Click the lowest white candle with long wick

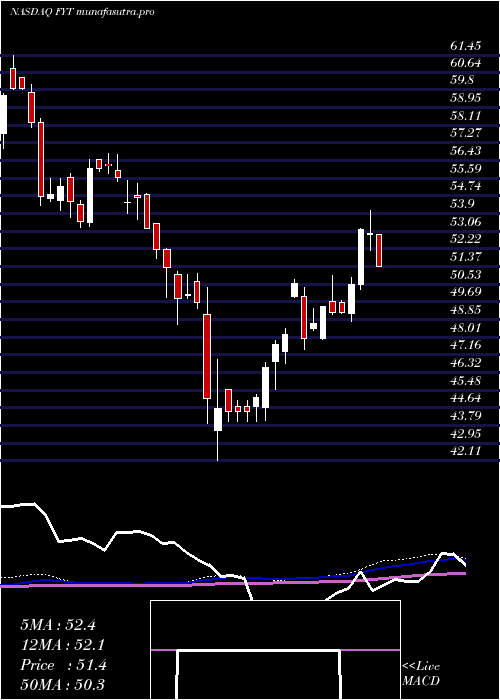point(218,419)
